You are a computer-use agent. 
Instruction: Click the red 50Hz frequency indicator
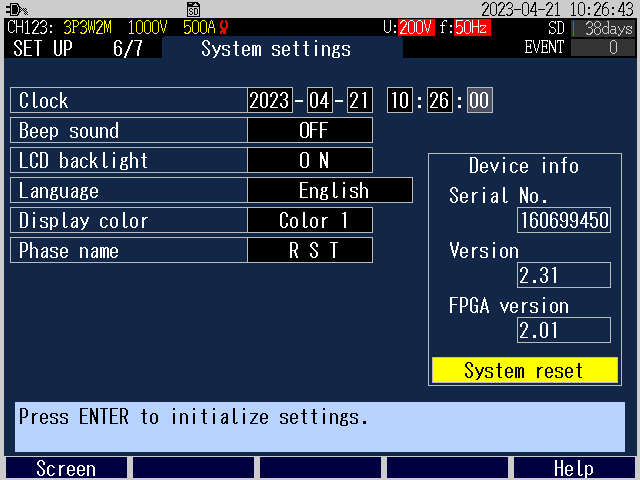click(472, 28)
